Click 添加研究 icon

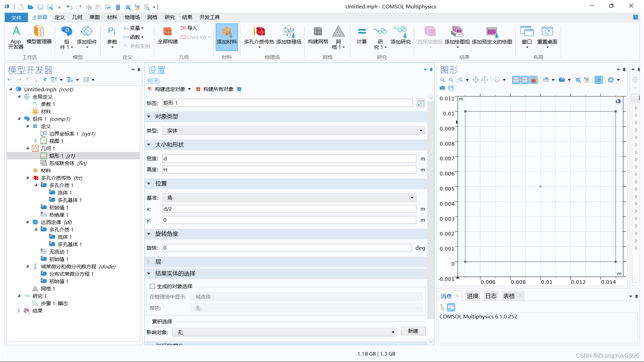click(x=400, y=35)
